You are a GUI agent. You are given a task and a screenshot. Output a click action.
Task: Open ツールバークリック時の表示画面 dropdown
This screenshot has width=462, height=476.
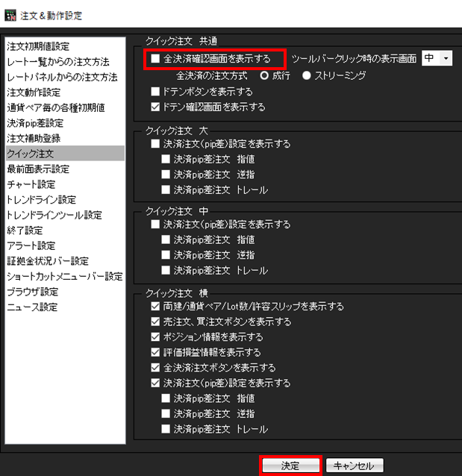tap(437, 58)
